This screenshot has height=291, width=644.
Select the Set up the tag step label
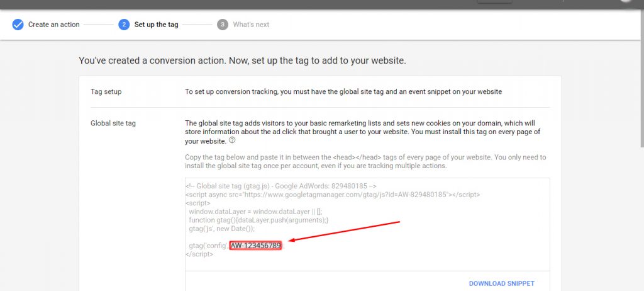[x=156, y=25]
